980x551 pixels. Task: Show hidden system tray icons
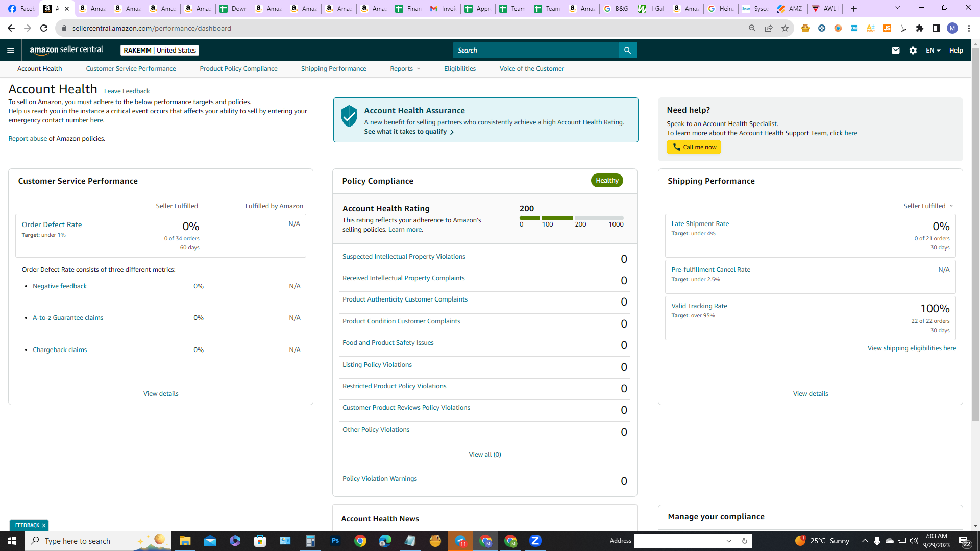(x=865, y=541)
